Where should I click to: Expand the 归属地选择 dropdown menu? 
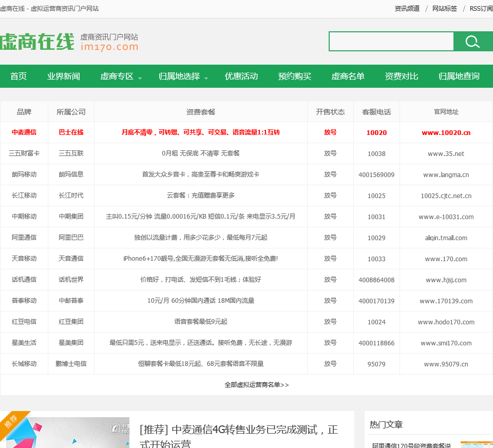(x=183, y=76)
